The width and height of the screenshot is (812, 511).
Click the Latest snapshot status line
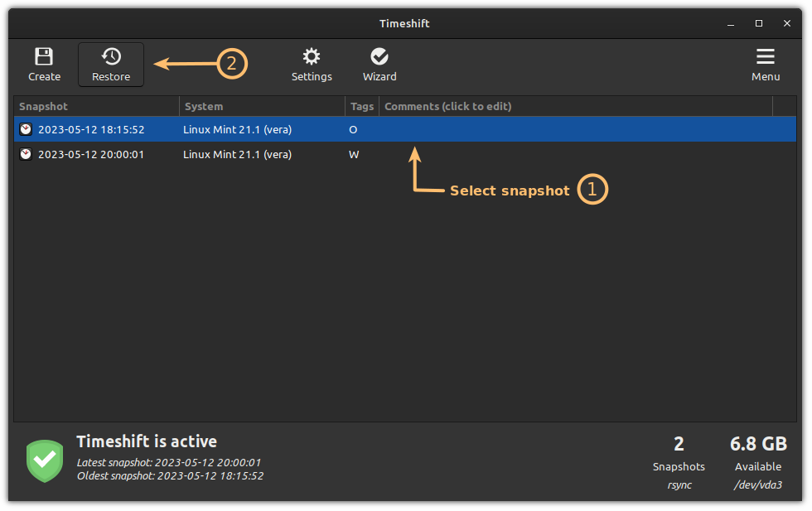tap(169, 462)
